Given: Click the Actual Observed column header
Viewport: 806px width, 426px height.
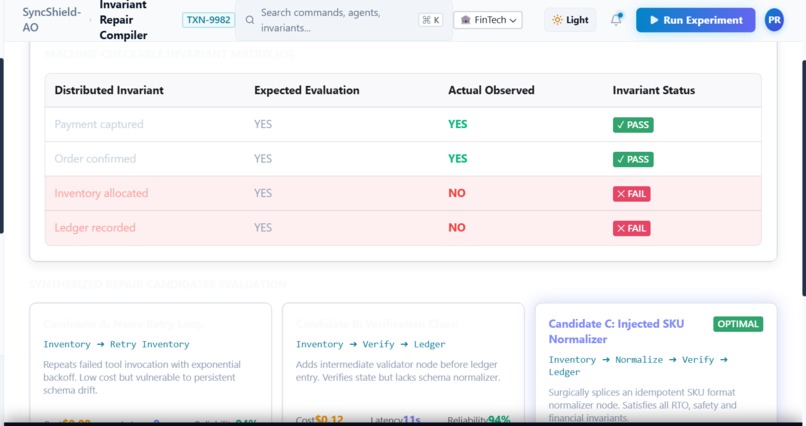Looking at the screenshot, I should (x=491, y=90).
